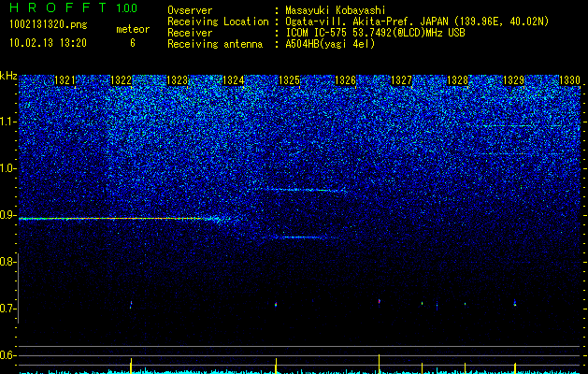Click the 1330 time marker

(569, 80)
